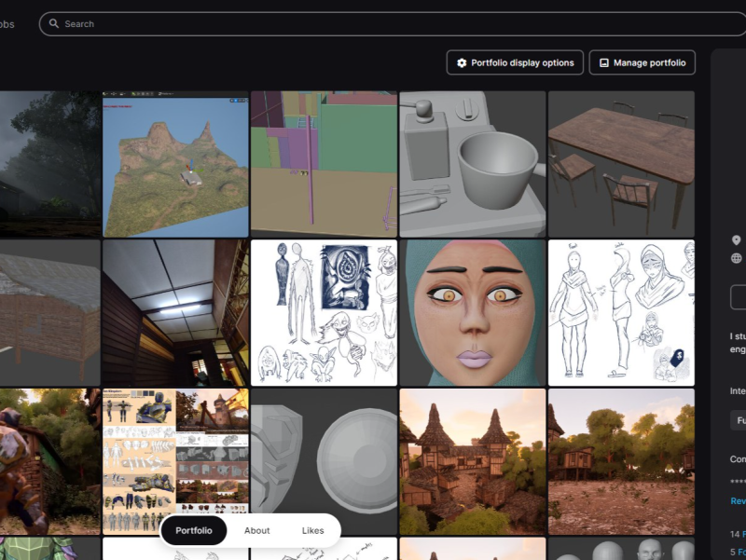Click the magnifier icon in the search bar
Image resolution: width=746 pixels, height=560 pixels.
click(54, 24)
